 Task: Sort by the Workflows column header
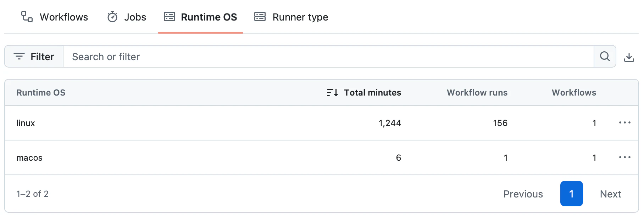tap(574, 93)
